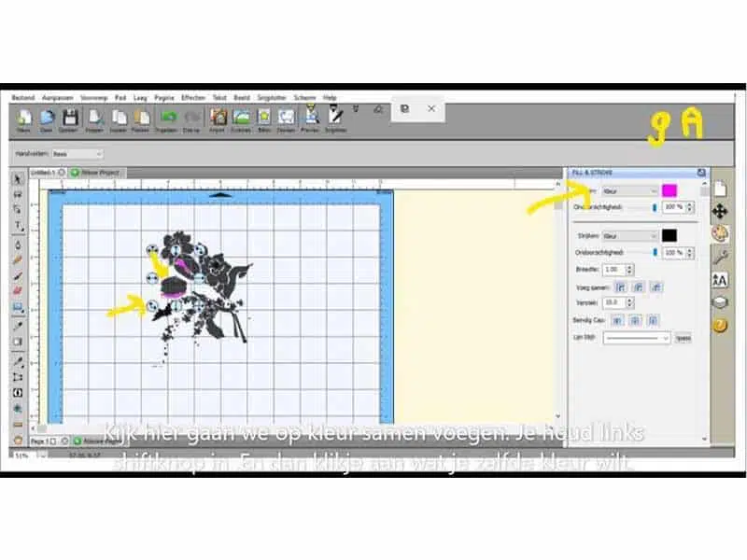The image size is (747, 560).
Task: Click the Plakken (paste) toolbar icon
Action: 141,118
